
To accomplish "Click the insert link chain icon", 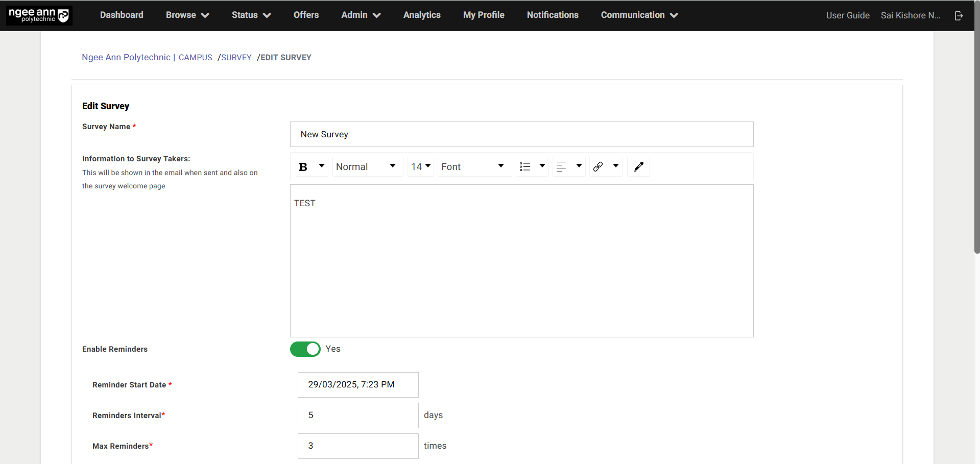I will (598, 167).
